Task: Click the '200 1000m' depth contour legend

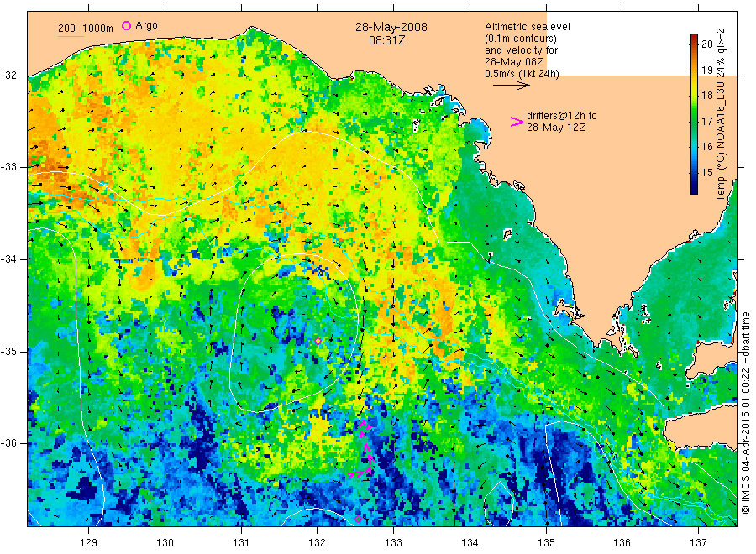Action: (x=86, y=29)
